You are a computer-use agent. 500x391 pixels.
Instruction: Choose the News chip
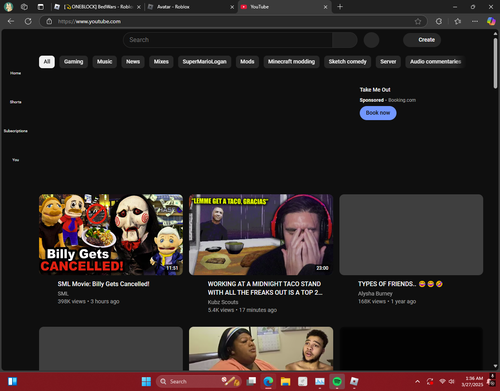click(x=133, y=62)
